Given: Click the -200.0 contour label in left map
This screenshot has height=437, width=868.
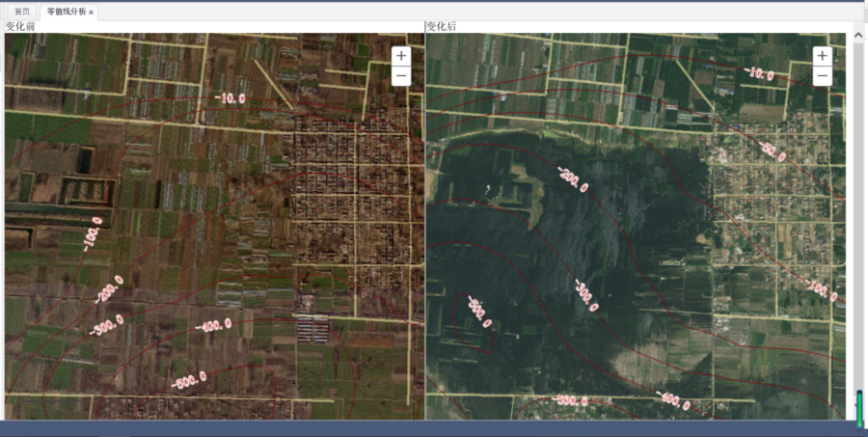Looking at the screenshot, I should pos(108,288).
